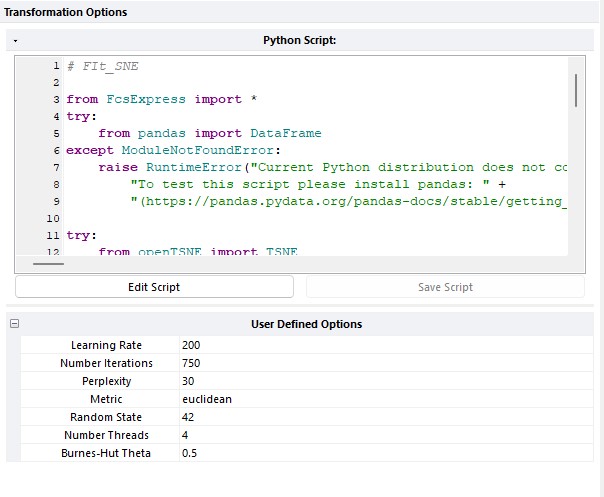This screenshot has width=604, height=497.
Task: Edit the Metric value euclidean
Action: (x=386, y=399)
